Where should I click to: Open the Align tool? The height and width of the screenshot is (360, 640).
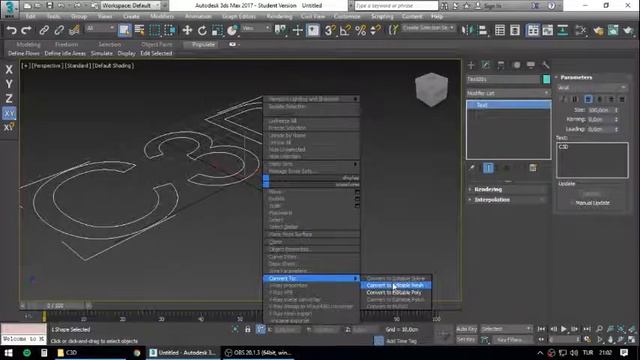tap(482, 30)
